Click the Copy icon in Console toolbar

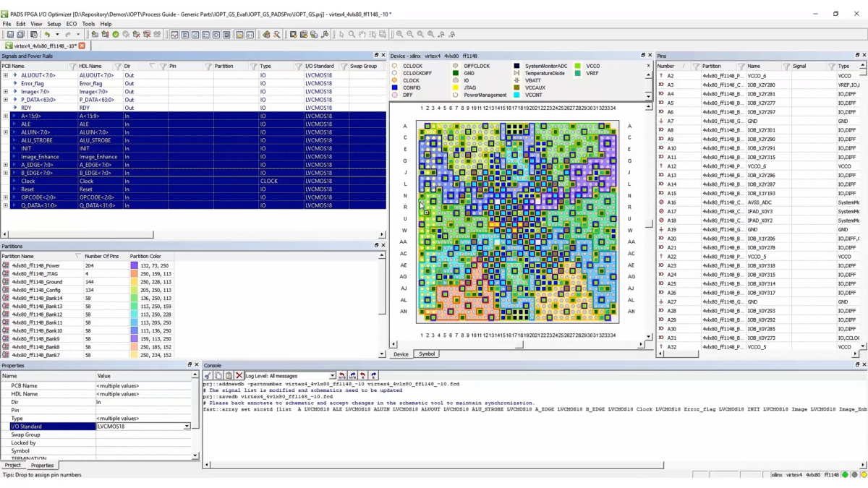pyautogui.click(x=218, y=375)
